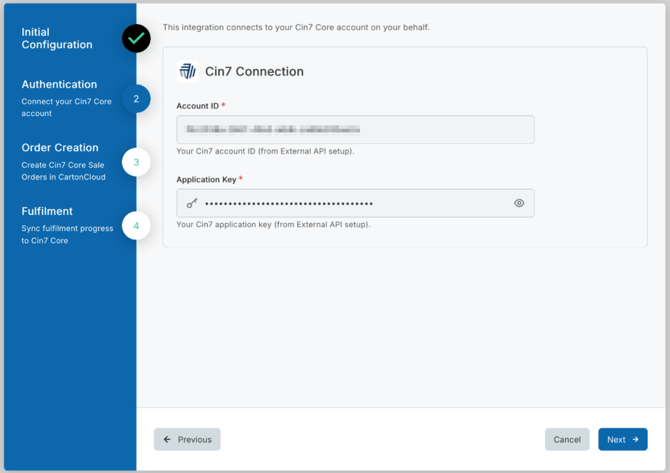Click the Application Key field label

point(207,180)
